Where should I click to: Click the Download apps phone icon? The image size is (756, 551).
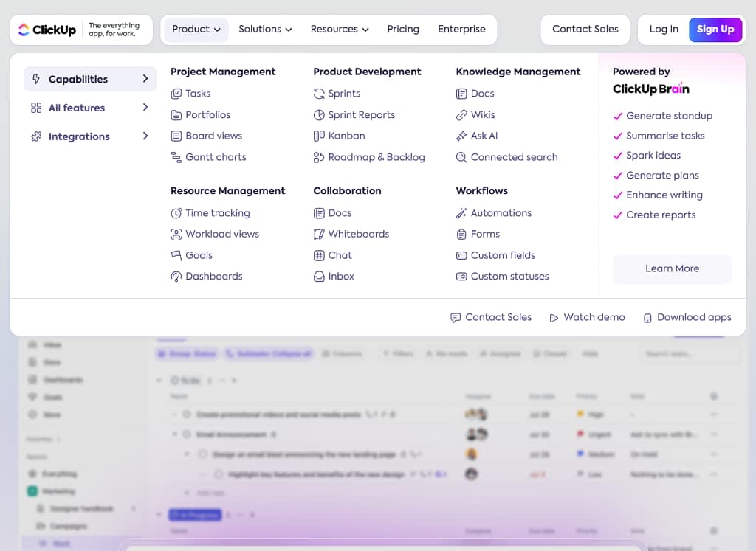(x=648, y=318)
